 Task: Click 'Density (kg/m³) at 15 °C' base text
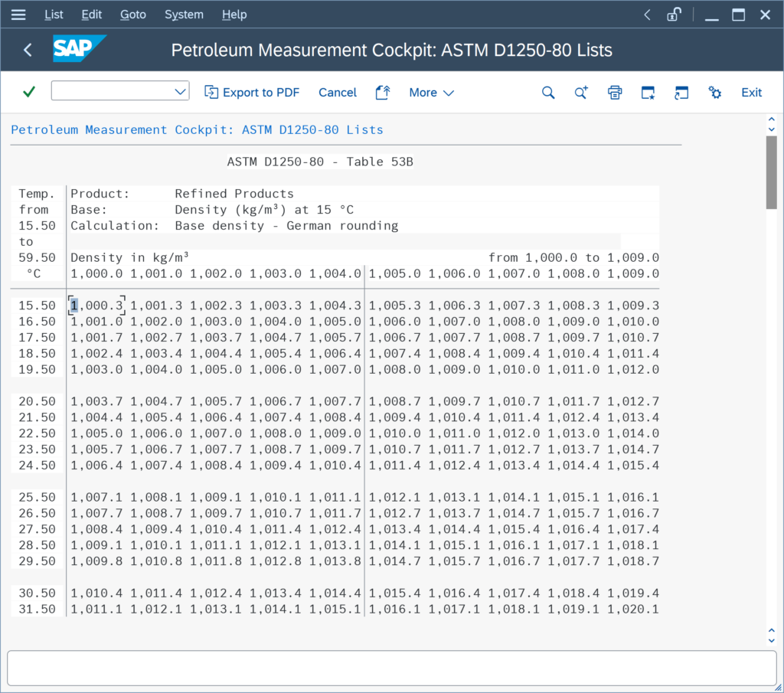click(x=264, y=210)
